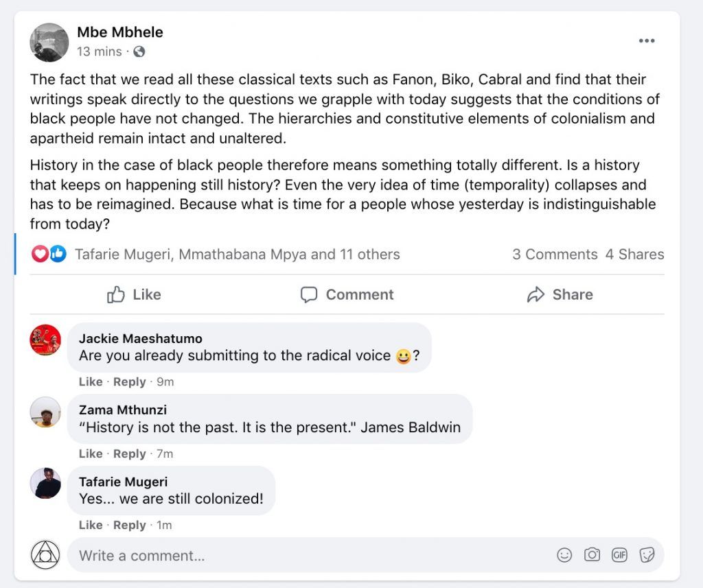
Task: Click the public globe privacy icon
Action: [139, 51]
